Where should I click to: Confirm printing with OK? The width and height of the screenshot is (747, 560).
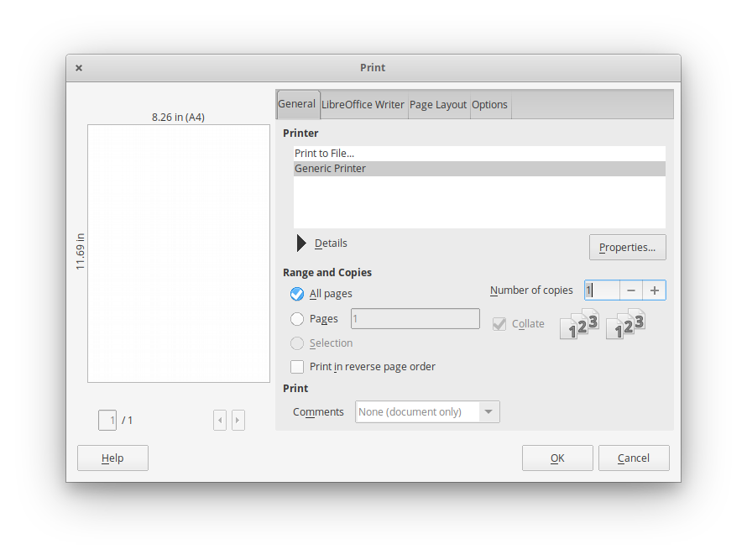click(557, 458)
